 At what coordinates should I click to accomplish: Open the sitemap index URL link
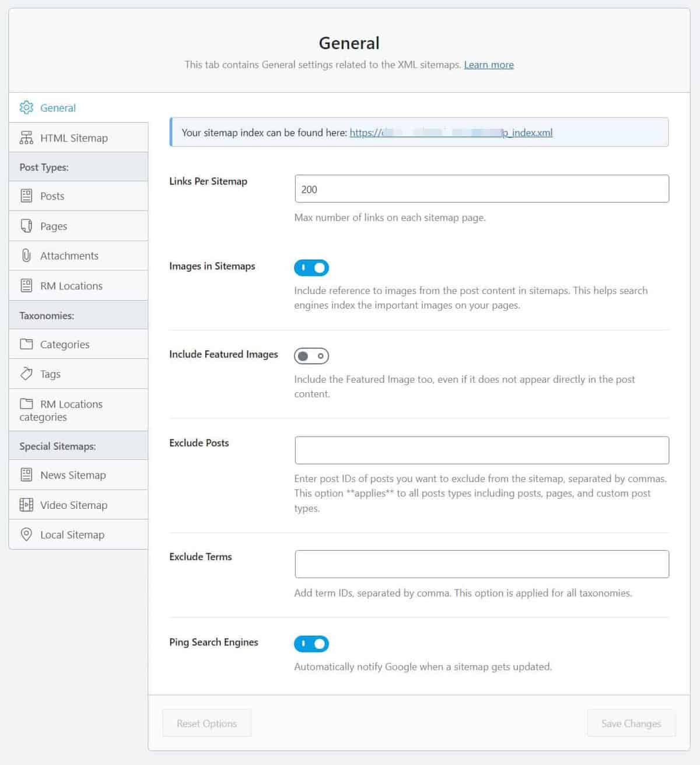coord(450,133)
